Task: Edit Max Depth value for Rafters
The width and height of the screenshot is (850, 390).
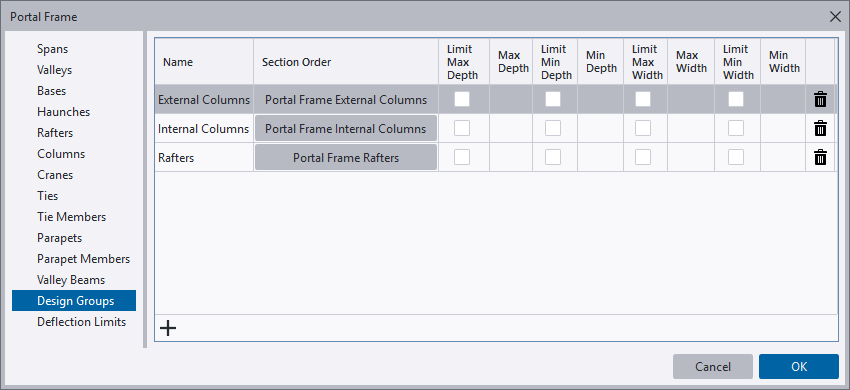Action: coord(511,157)
